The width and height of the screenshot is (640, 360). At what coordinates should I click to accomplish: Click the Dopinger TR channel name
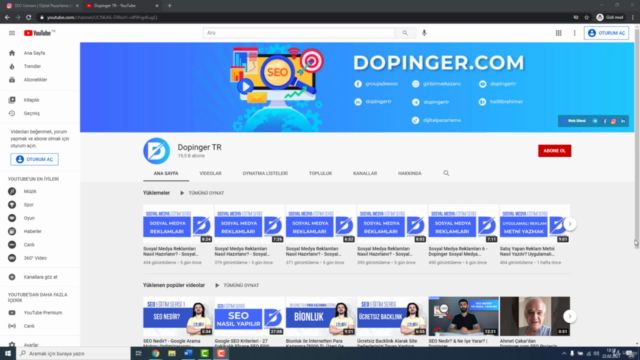pos(199,147)
